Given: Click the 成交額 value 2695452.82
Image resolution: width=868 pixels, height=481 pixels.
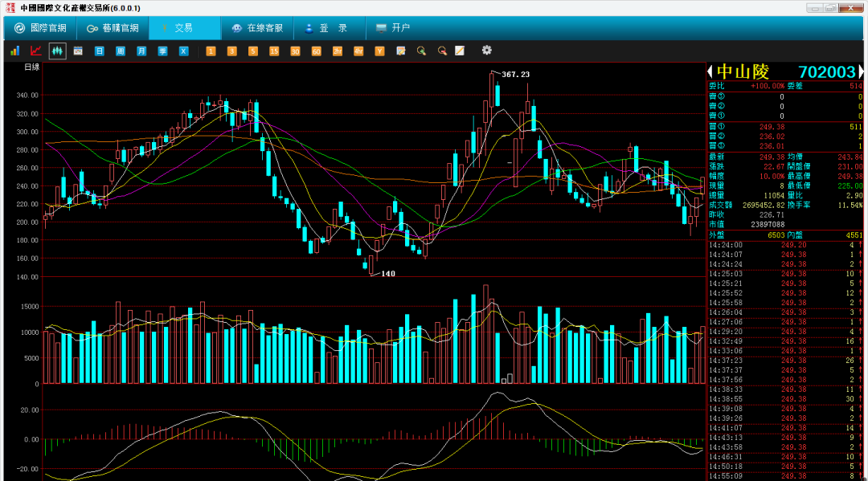Looking at the screenshot, I should [x=763, y=205].
